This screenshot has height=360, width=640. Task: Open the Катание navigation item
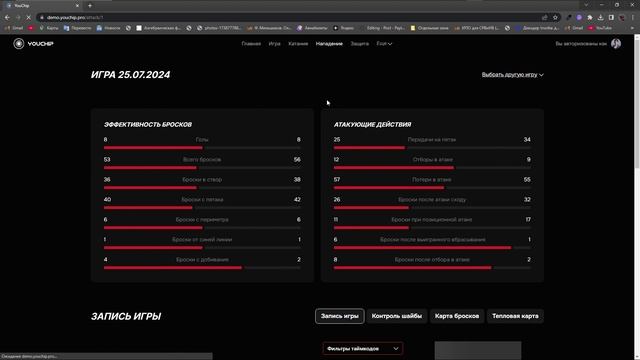[x=298, y=44]
